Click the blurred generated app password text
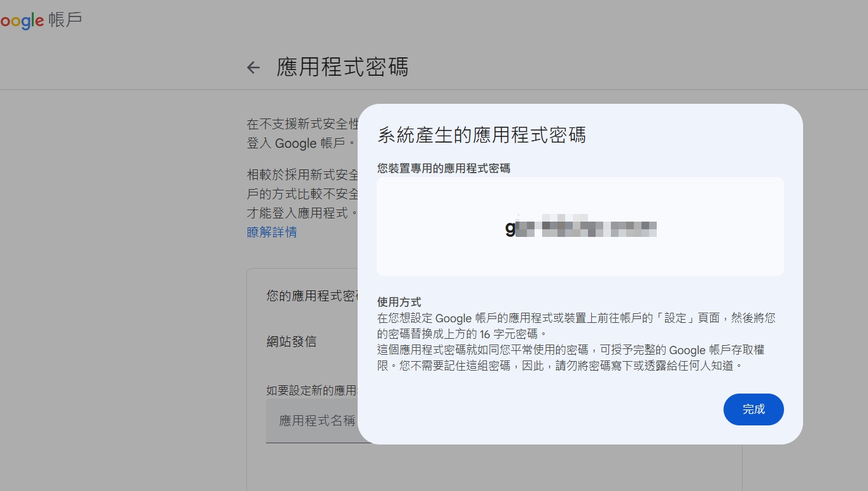 tap(581, 226)
